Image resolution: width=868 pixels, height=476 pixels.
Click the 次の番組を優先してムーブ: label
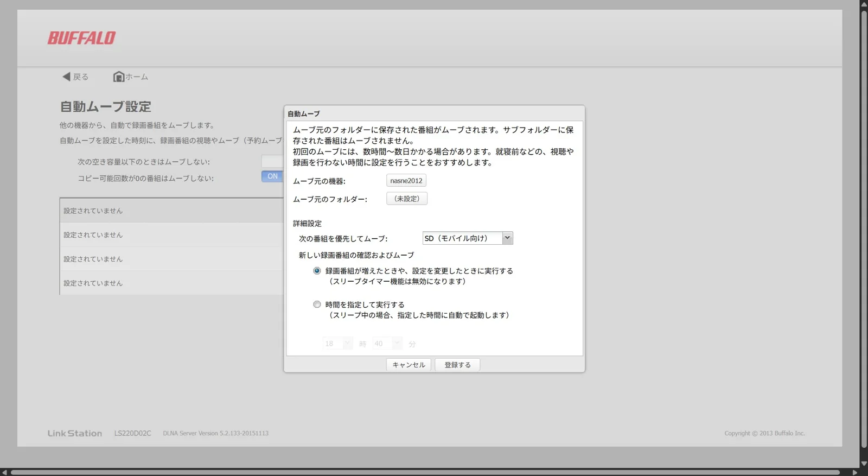click(343, 239)
